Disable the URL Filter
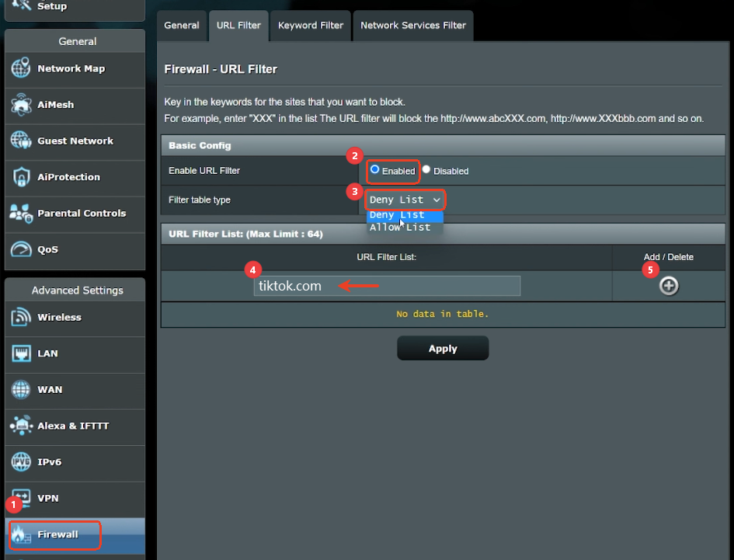Screen dimensions: 734x560 (426, 170)
